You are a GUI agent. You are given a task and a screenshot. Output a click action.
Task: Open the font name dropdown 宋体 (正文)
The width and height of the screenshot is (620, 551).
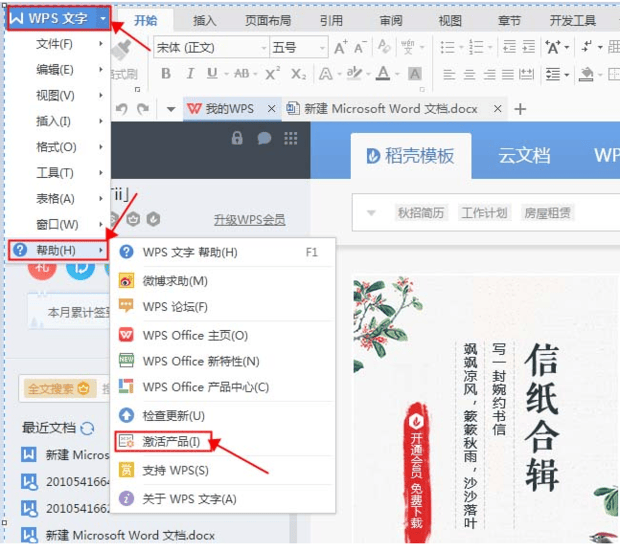[x=264, y=48]
